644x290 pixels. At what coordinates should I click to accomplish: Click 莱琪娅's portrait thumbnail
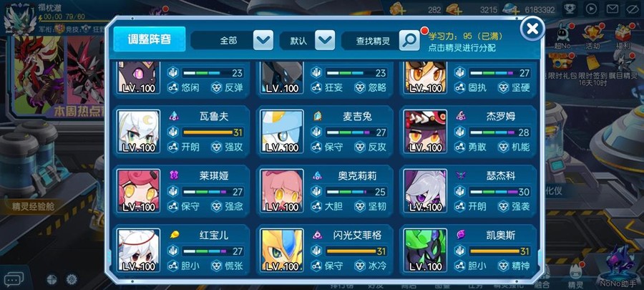tap(139, 191)
